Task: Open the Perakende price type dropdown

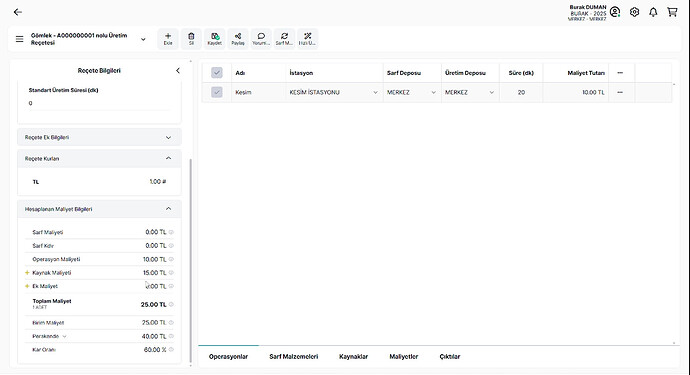Action: point(64,336)
